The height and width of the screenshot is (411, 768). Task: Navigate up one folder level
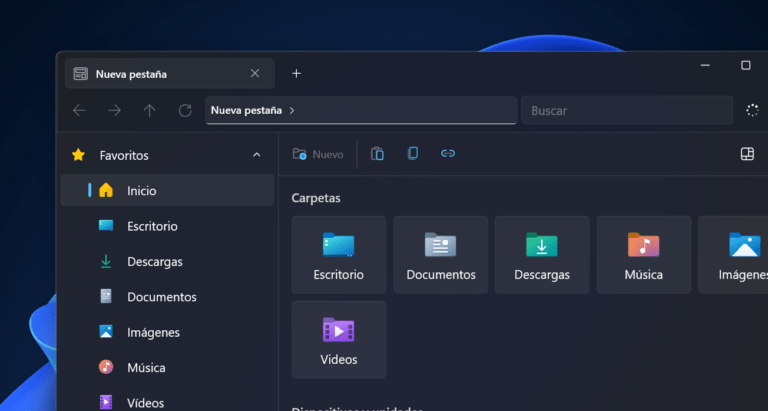149,110
